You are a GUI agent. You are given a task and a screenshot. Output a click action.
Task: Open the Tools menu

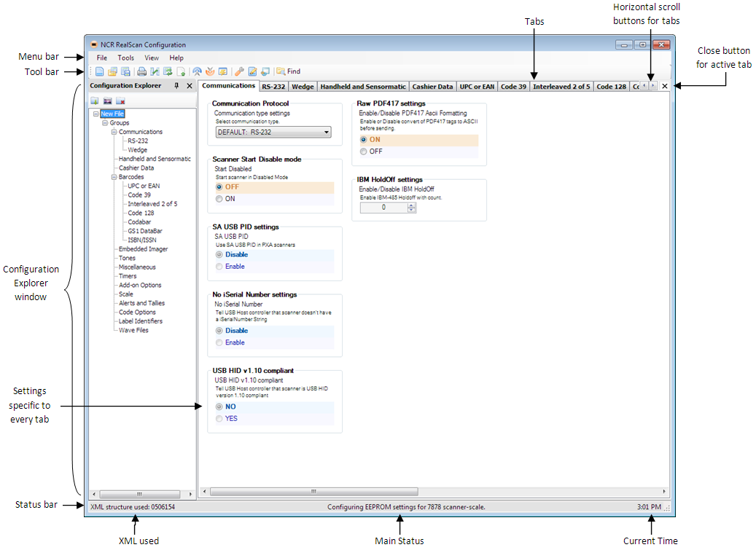click(126, 58)
